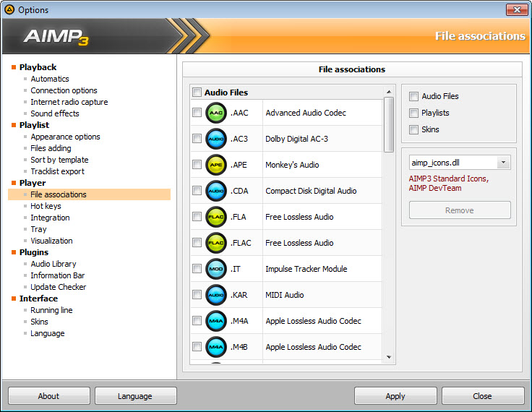Click the .AAC green file type icon

(x=216, y=113)
